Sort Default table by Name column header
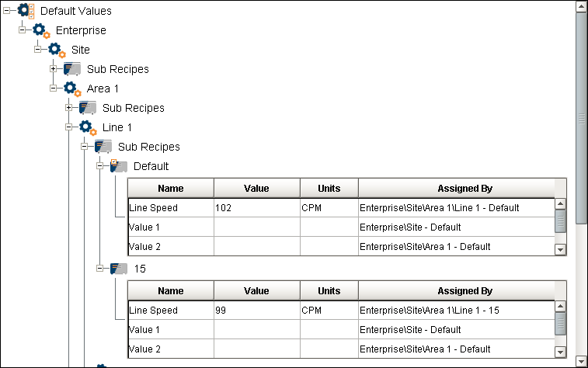 coord(170,188)
